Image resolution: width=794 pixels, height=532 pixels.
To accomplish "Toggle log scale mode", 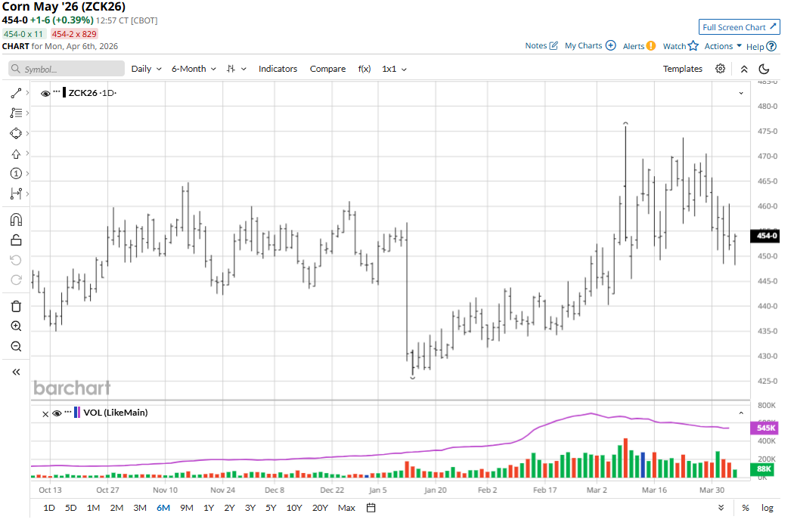I will coord(768,508).
